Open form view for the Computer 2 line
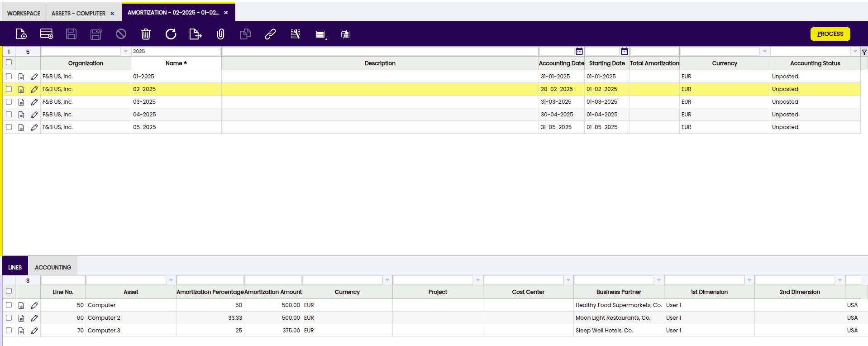The width and height of the screenshot is (868, 346). pos(21,318)
